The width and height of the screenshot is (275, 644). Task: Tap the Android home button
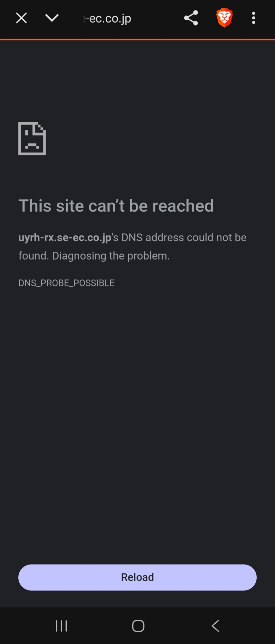[138, 626]
